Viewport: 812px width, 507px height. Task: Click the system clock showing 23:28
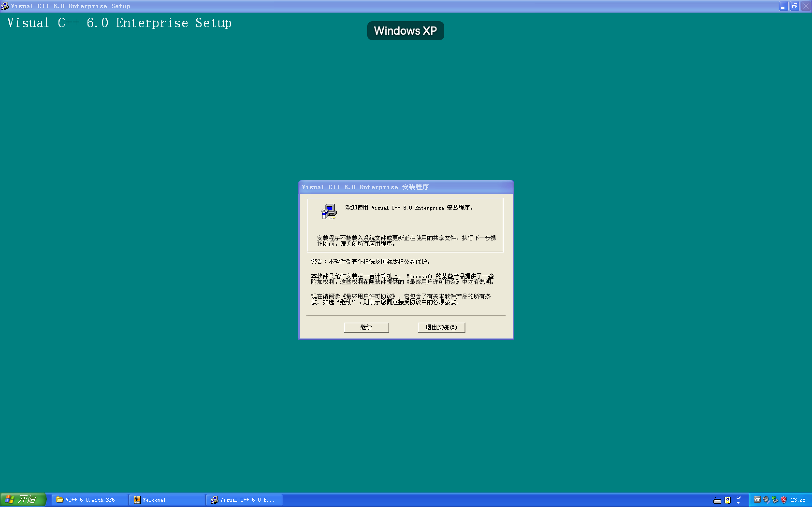pos(798,500)
